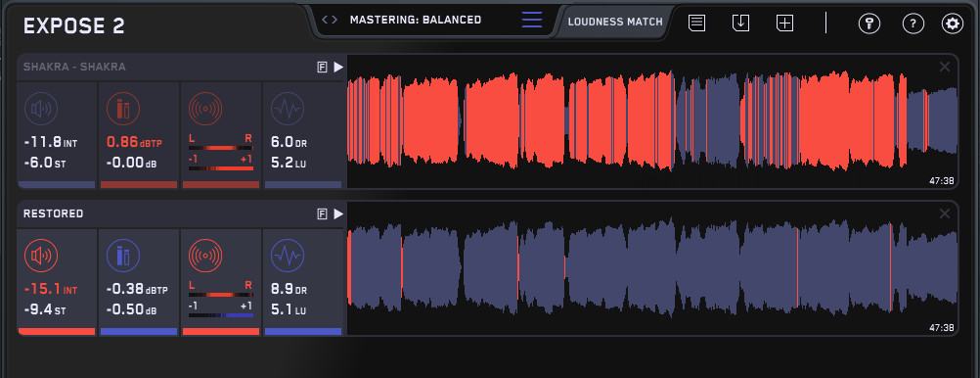Viewport: 980px width, 378px height.
Task: Click stereo field icon on Shakra track
Action: click(205, 109)
